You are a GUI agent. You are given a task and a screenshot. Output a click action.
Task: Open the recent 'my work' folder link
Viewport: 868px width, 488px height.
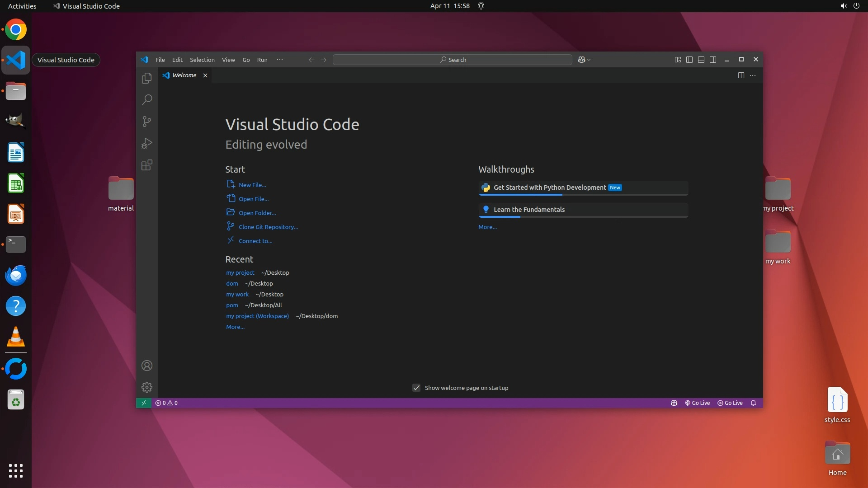click(x=237, y=295)
